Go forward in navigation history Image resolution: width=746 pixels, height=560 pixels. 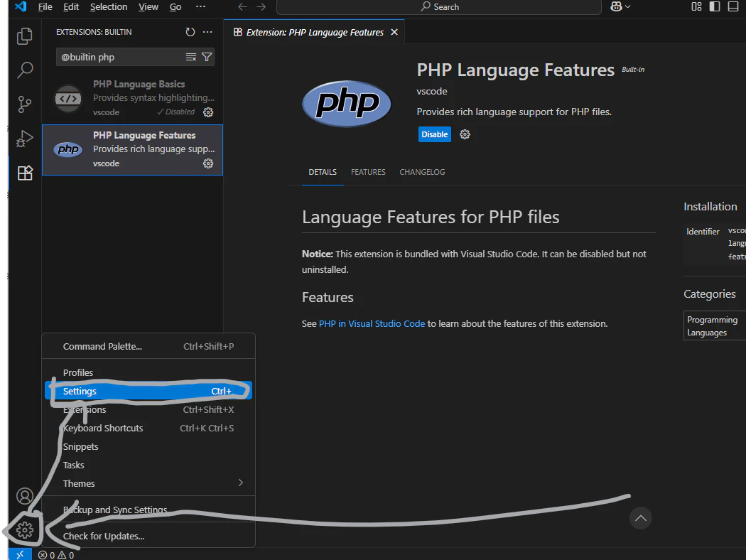(x=261, y=6)
